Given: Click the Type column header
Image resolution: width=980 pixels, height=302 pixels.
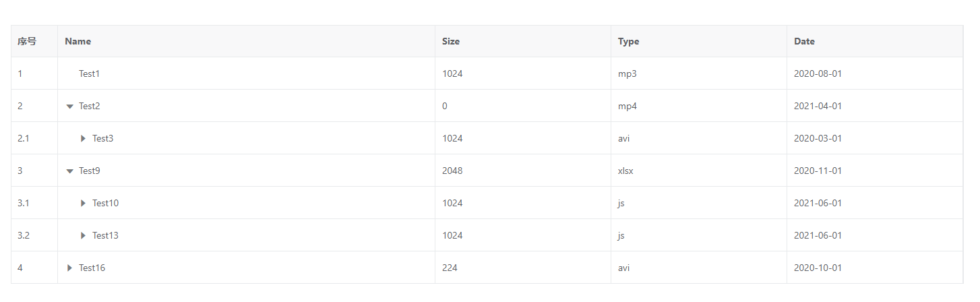Looking at the screenshot, I should (628, 41).
